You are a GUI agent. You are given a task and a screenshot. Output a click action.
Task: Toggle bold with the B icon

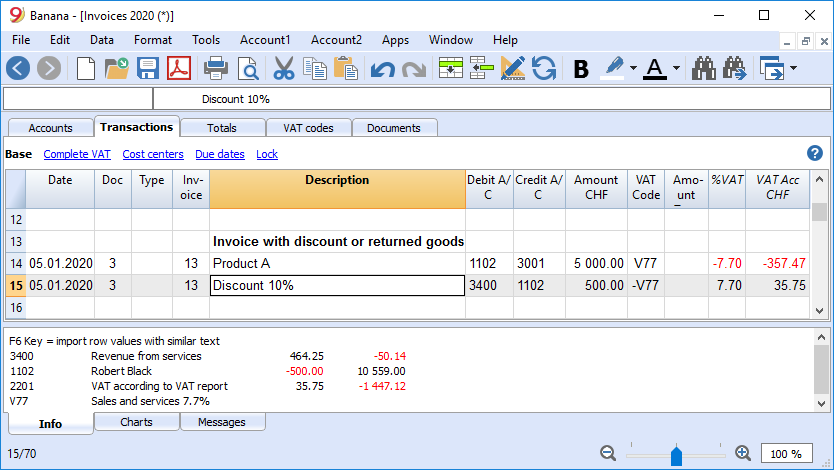click(581, 69)
